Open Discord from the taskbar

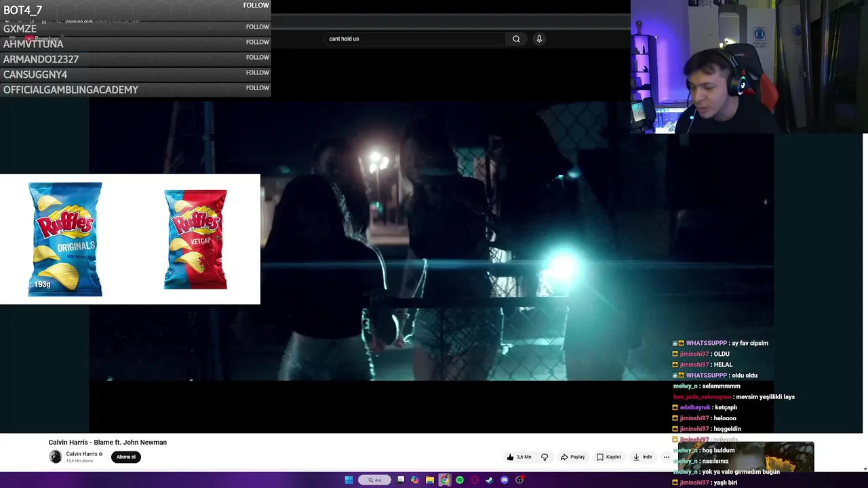(x=505, y=480)
